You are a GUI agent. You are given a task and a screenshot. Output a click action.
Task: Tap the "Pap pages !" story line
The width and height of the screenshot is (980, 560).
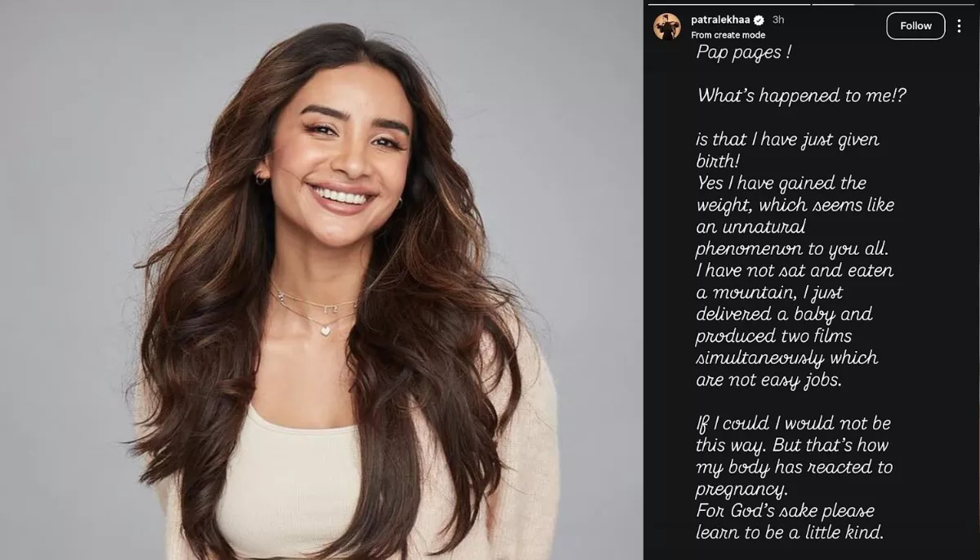pos(744,52)
